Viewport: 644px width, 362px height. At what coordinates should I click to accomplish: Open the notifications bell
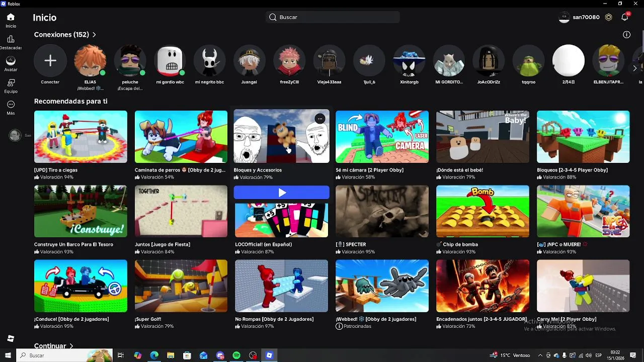point(624,17)
